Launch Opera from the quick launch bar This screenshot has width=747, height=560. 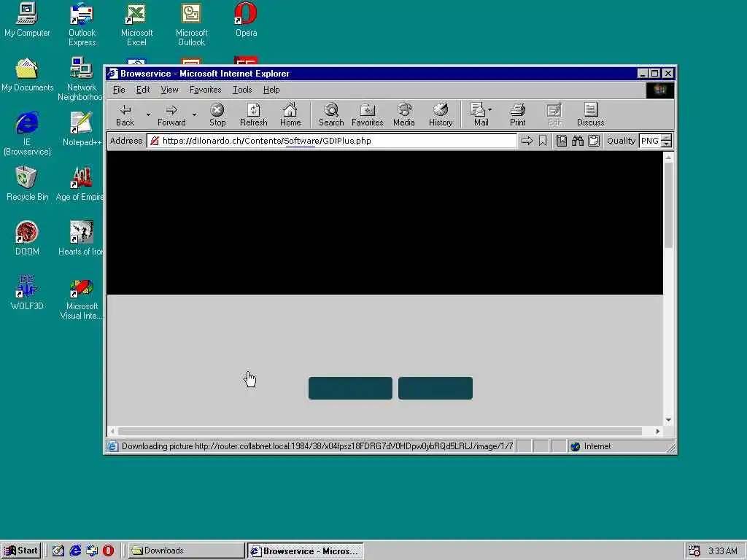tap(109, 551)
